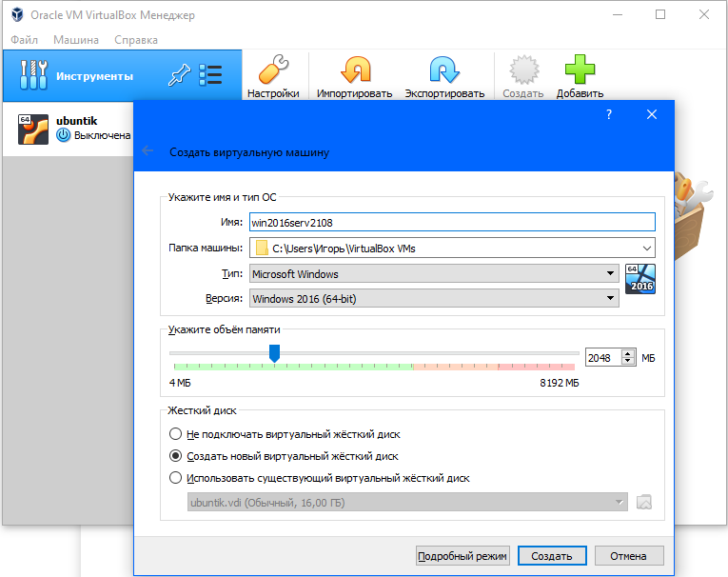Viewport: 728px width, 577px height.
Task: Maximize the VirtualBox Manager window
Action: 660,15
